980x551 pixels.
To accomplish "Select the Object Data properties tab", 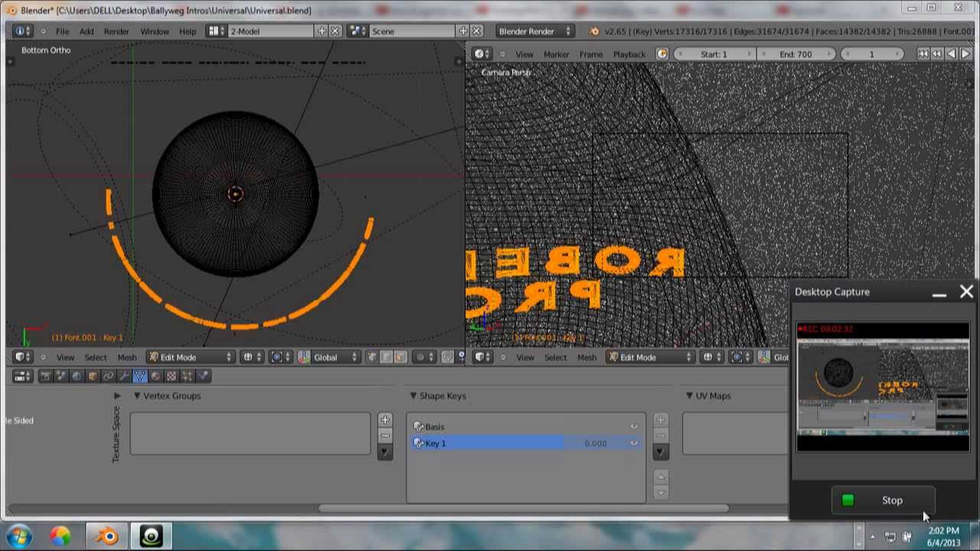I will coord(140,376).
